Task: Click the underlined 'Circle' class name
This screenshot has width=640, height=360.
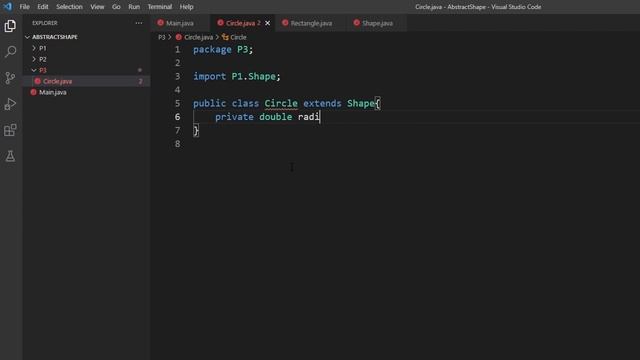Action: point(281,103)
